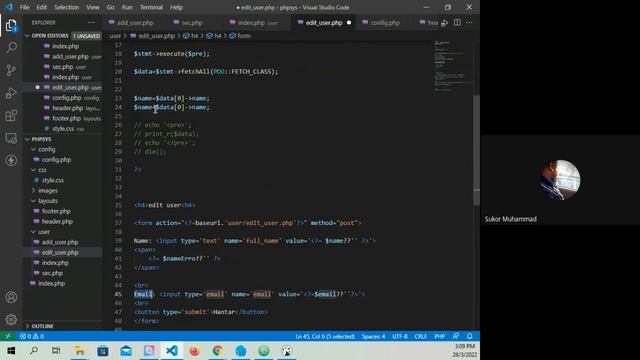
Task: Open footer.php under layouts folder
Action: coord(56,211)
